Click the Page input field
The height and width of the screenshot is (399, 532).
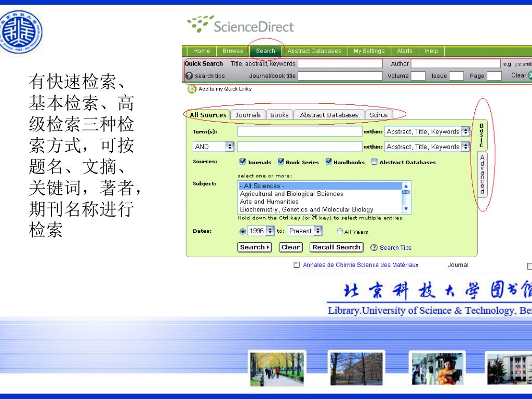coord(495,76)
